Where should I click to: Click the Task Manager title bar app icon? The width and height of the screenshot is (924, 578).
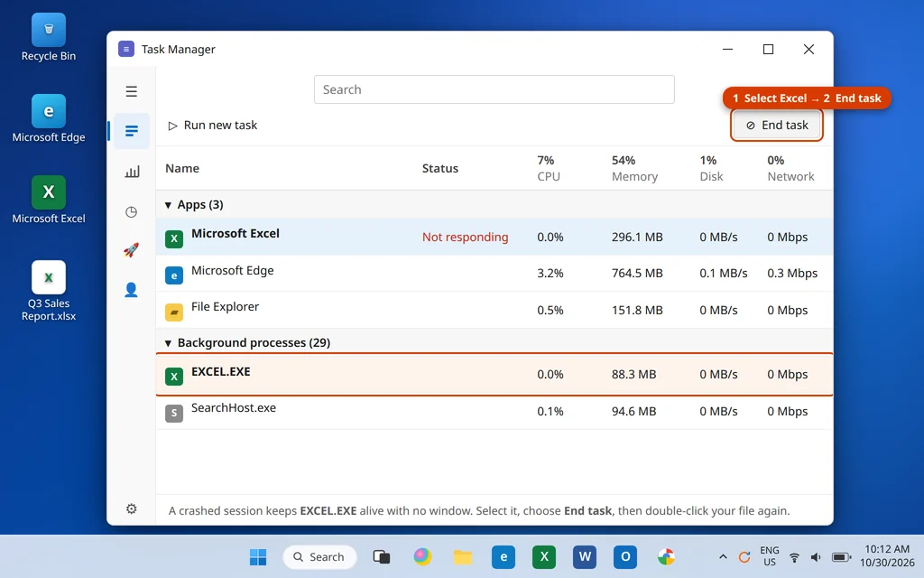click(x=126, y=49)
